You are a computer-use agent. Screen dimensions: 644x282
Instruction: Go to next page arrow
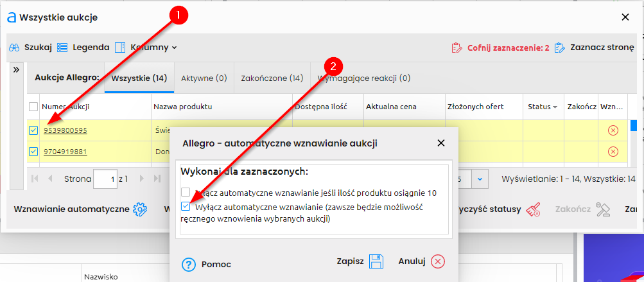(142, 179)
